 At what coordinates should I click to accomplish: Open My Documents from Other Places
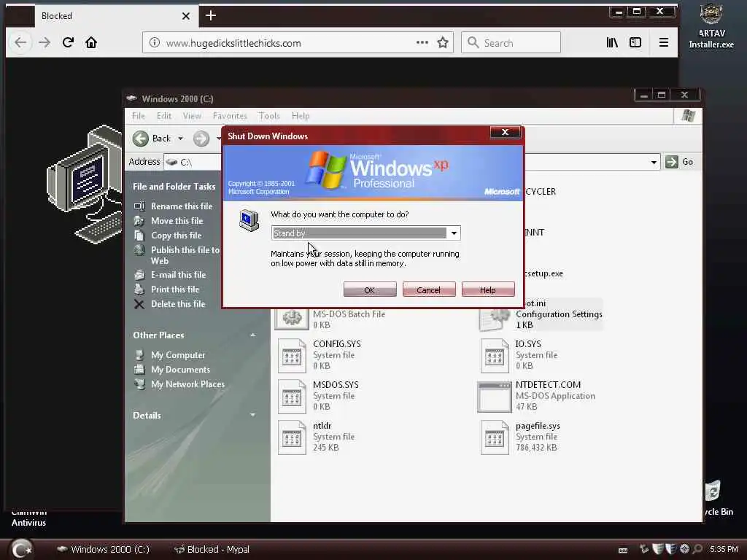click(x=180, y=370)
